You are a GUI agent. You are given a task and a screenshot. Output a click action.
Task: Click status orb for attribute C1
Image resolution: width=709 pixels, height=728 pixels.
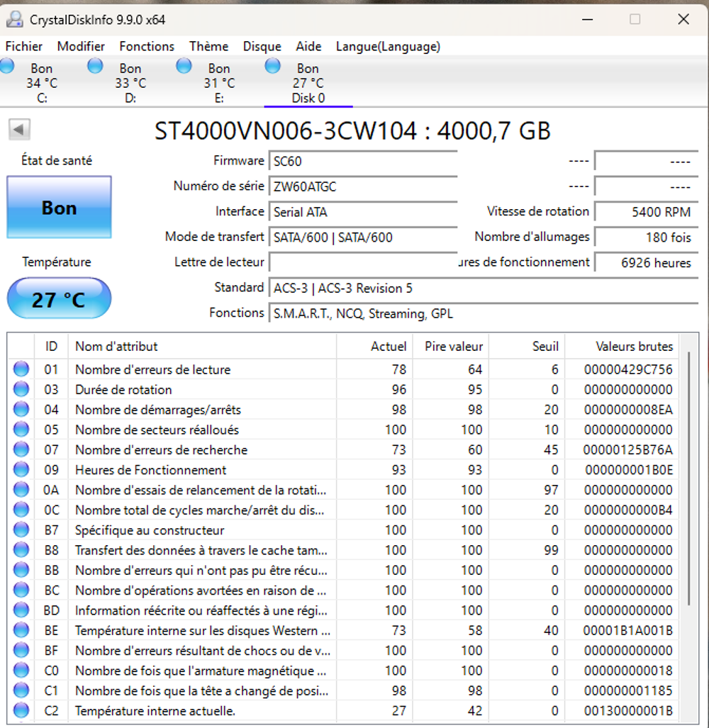click(x=21, y=690)
